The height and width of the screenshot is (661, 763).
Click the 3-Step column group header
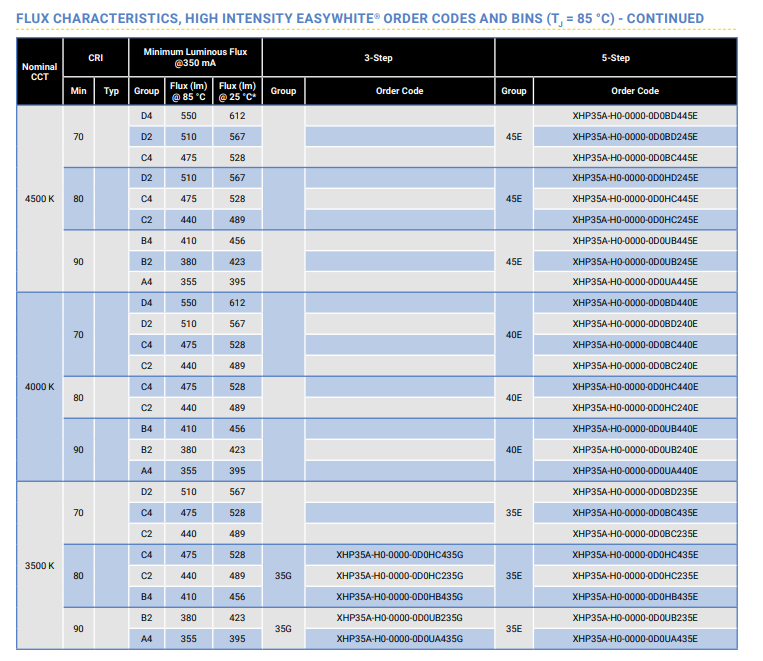coord(378,57)
